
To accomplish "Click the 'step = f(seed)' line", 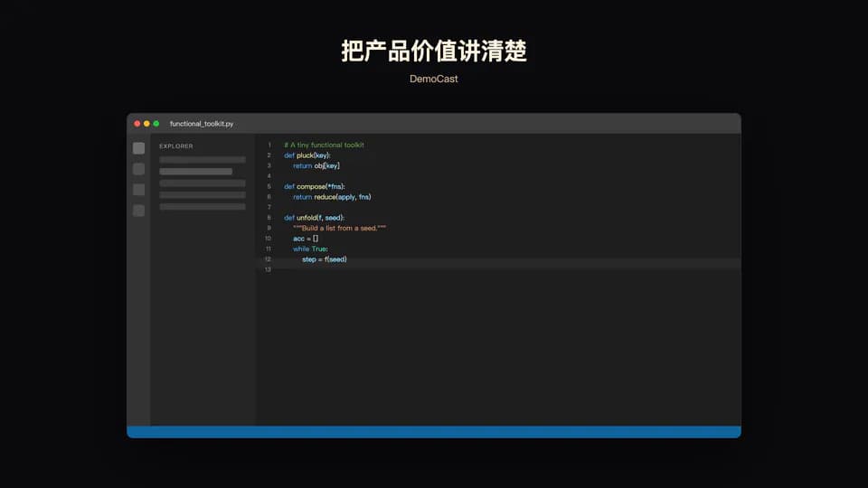I will point(325,259).
